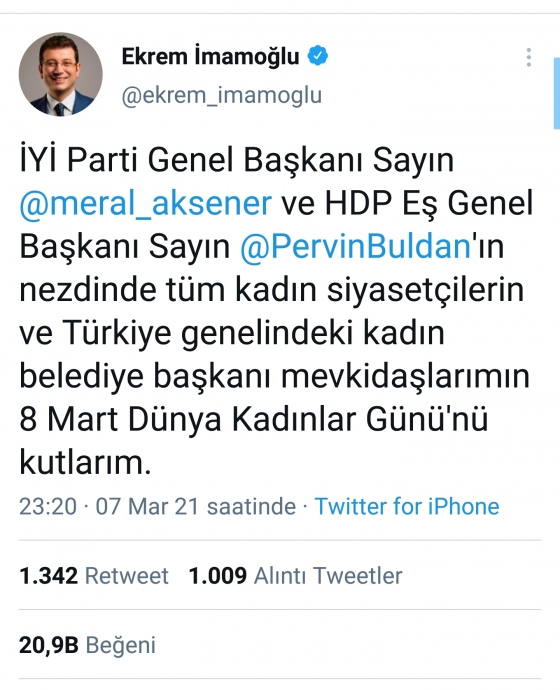This screenshot has width=560, height=690.
Task: Click the @ekrem_imamoglu handle
Action: [x=222, y=95]
